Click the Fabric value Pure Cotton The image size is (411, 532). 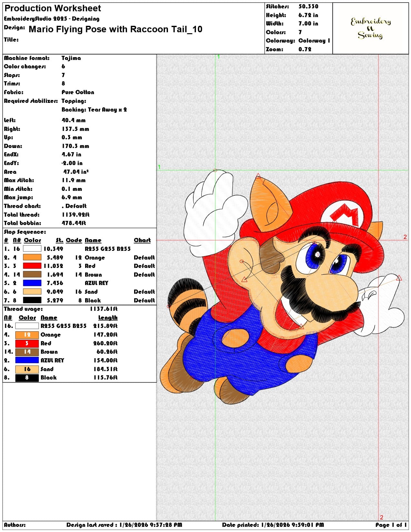(x=78, y=92)
